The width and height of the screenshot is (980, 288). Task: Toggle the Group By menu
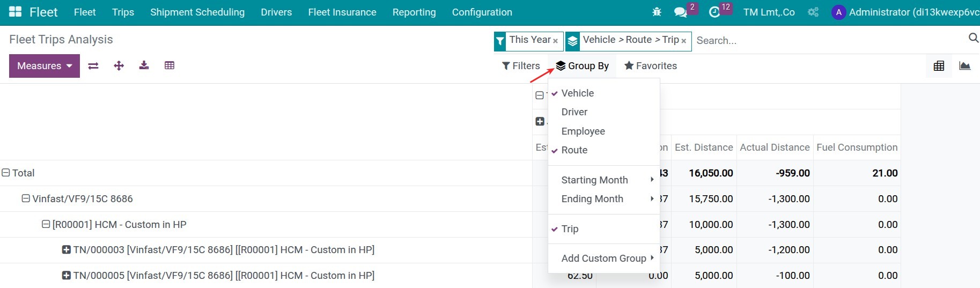coord(583,65)
